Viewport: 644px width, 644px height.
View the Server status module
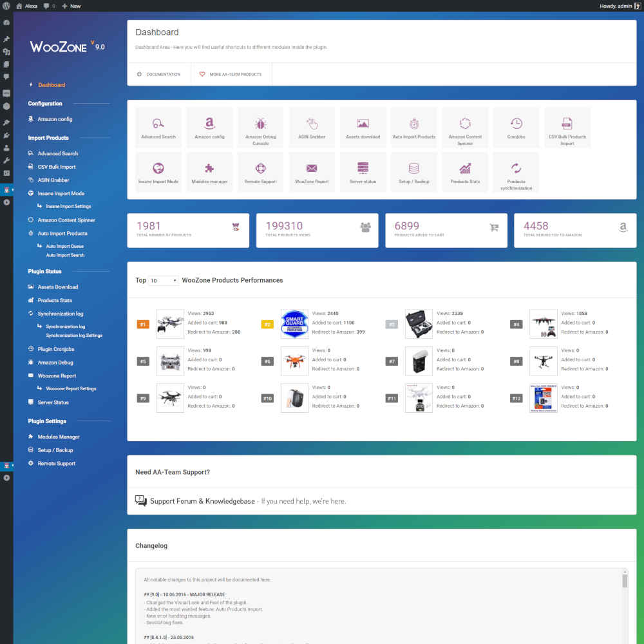(x=363, y=171)
